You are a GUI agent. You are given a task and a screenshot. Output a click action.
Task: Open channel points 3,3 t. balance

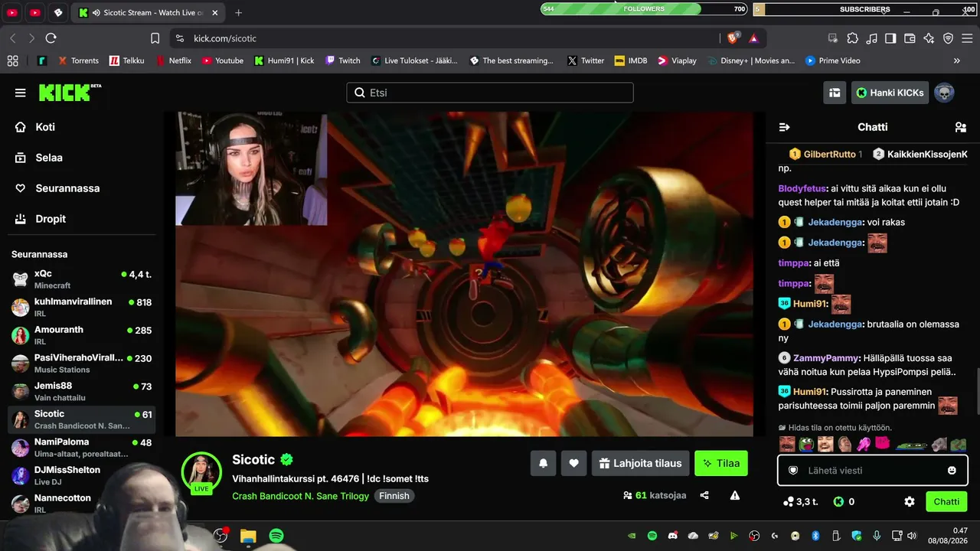coord(801,502)
